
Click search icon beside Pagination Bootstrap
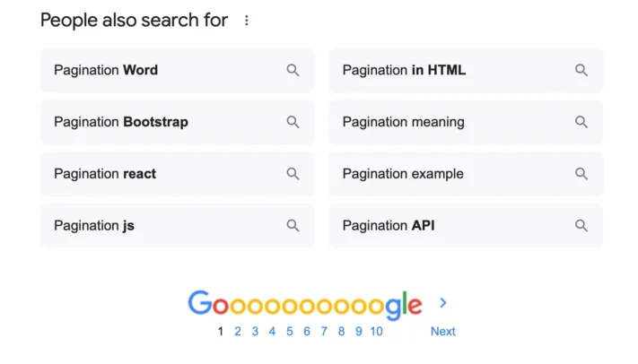coord(293,122)
